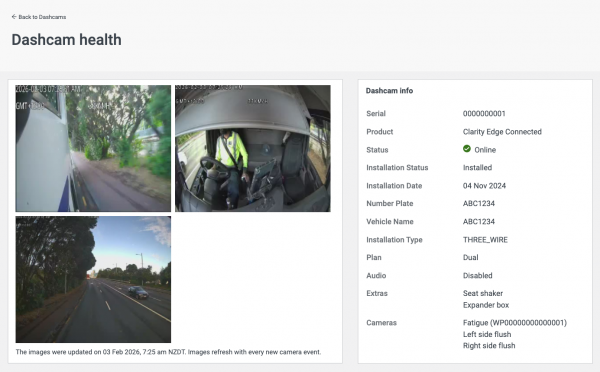Select the Online status text
Screen dimensions: 600x372
(485, 150)
